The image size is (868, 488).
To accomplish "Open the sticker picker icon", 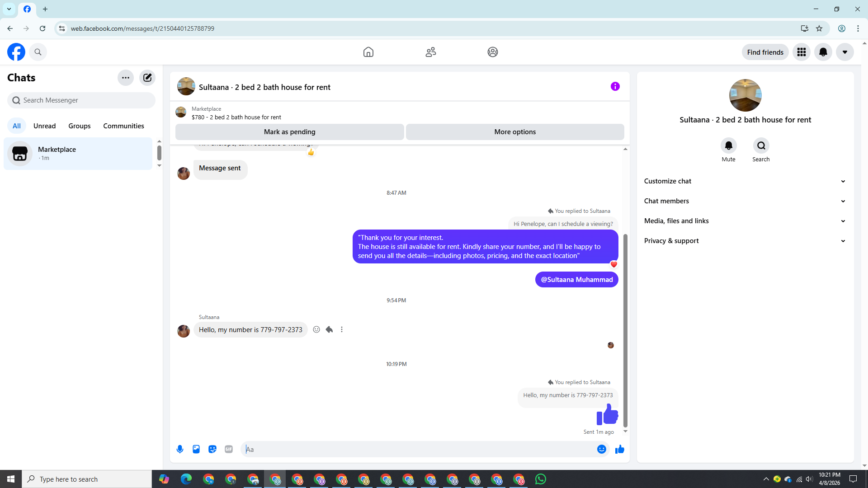I will tap(212, 449).
